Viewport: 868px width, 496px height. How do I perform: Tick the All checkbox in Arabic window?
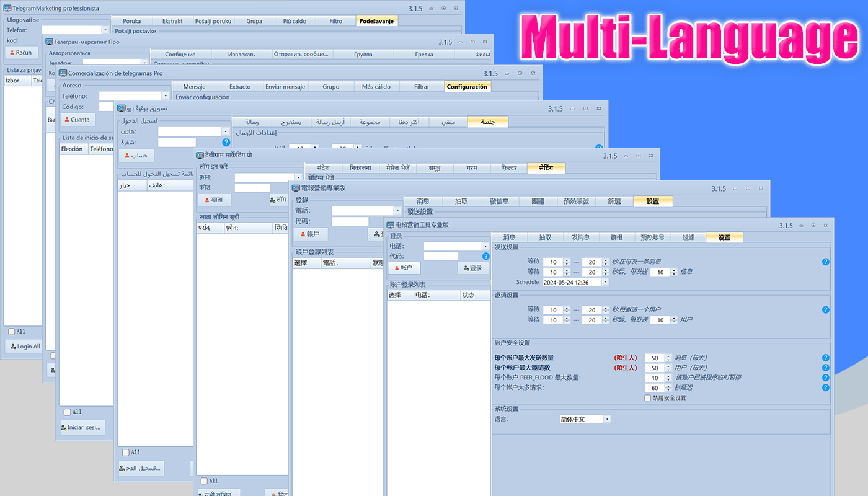(x=126, y=453)
